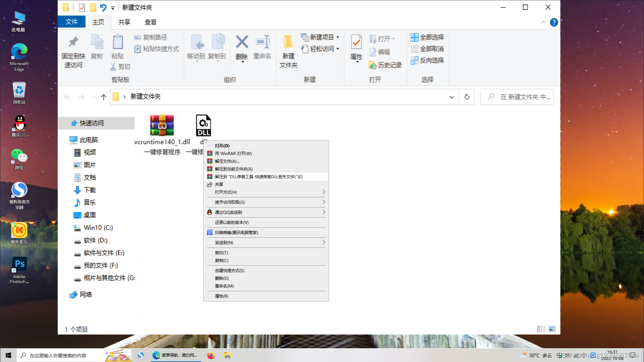Open the Tencent QQ desktop shortcut
The width and height of the screenshot is (644, 362).
pyautogui.click(x=19, y=126)
